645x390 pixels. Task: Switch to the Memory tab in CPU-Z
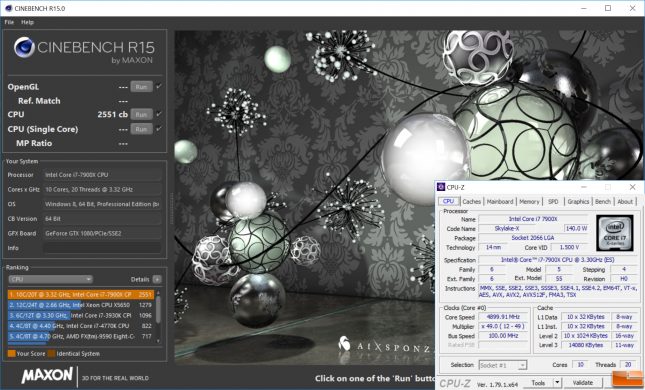[529, 202]
